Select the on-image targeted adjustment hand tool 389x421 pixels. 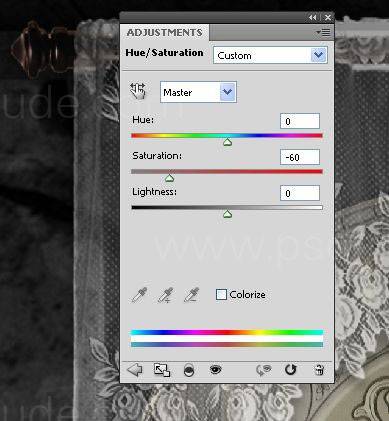coord(138,91)
